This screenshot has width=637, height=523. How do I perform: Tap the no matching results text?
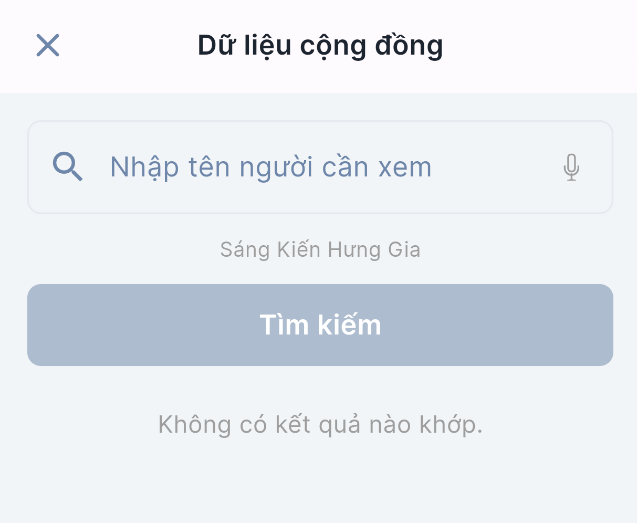coord(320,425)
